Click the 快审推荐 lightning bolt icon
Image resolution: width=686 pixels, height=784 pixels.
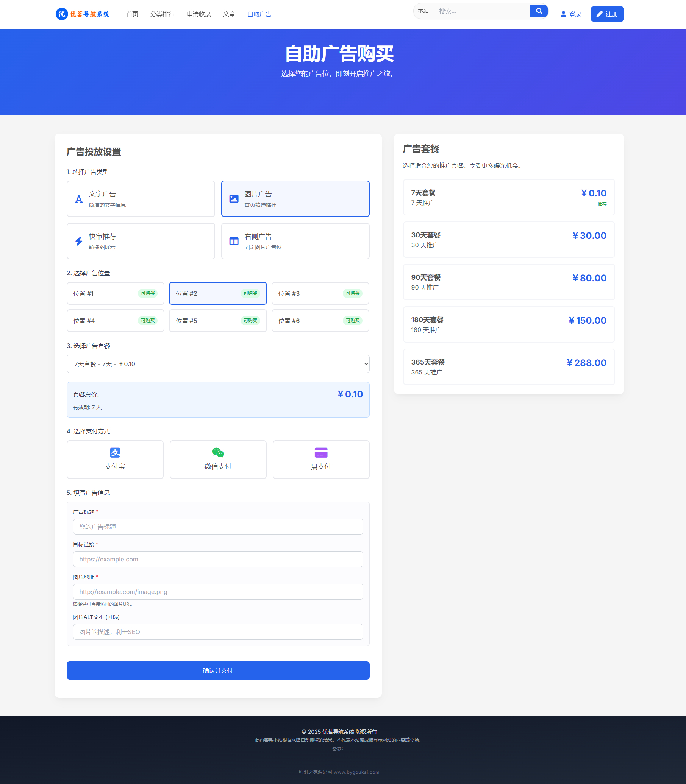79,241
